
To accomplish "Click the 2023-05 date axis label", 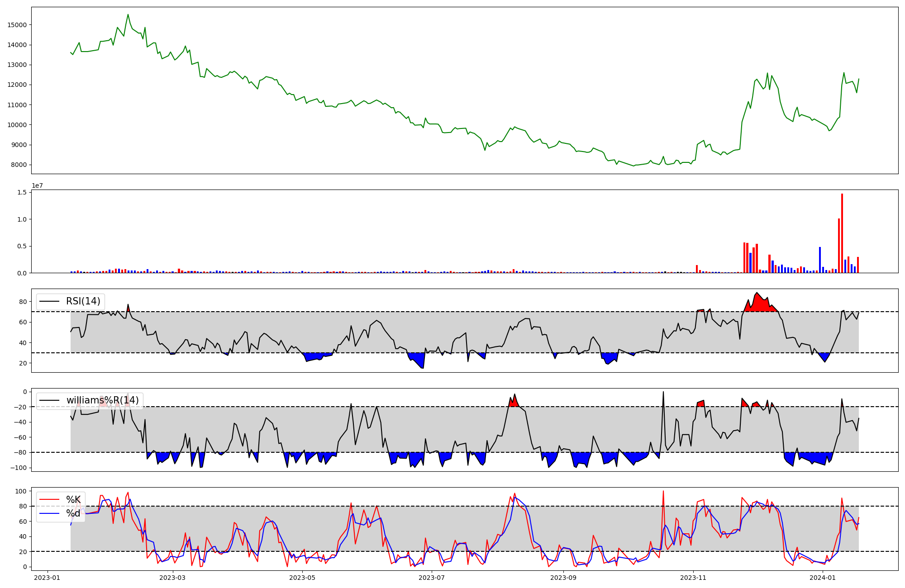I will (x=302, y=578).
